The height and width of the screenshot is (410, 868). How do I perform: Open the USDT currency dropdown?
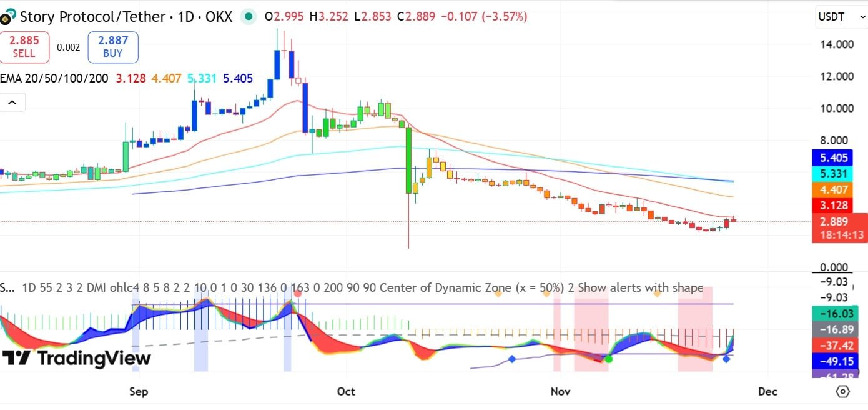click(840, 17)
